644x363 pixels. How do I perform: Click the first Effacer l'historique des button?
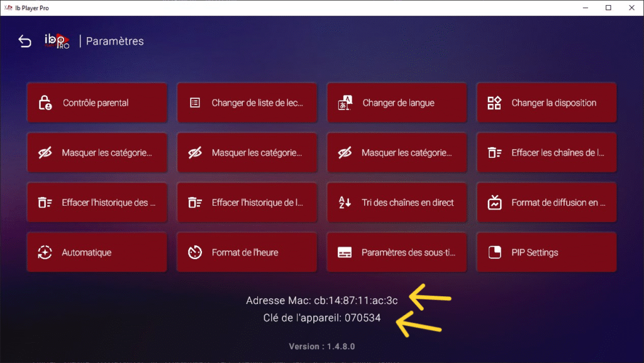97,203
